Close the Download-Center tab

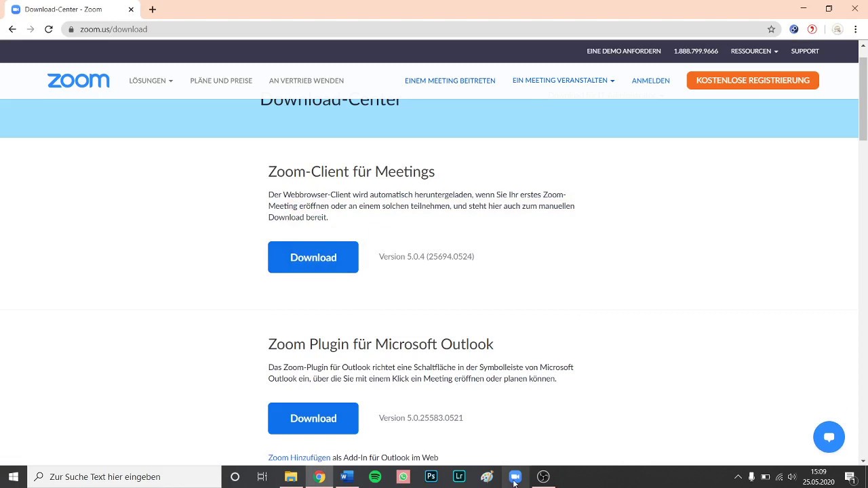point(131,9)
